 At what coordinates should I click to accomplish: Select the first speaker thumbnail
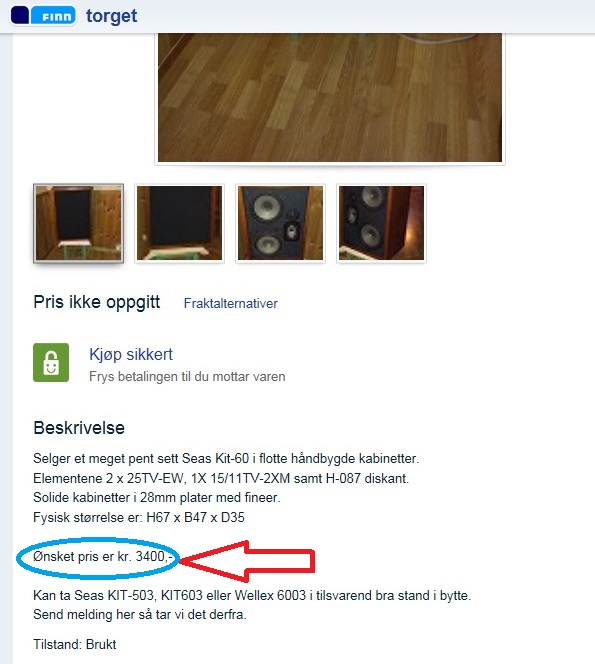[x=78, y=223]
